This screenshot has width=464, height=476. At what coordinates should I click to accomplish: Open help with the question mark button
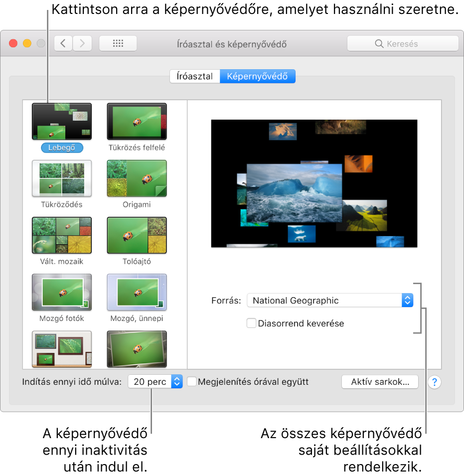point(434,382)
